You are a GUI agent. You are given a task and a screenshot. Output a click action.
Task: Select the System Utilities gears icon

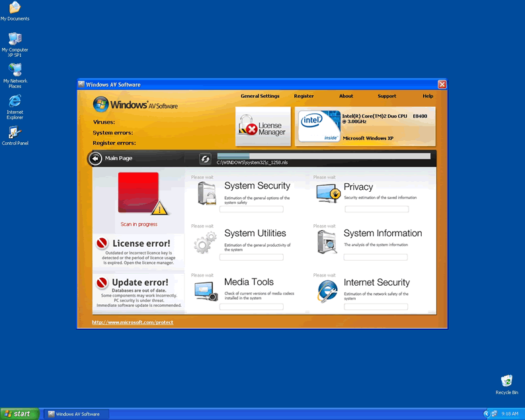coord(205,242)
